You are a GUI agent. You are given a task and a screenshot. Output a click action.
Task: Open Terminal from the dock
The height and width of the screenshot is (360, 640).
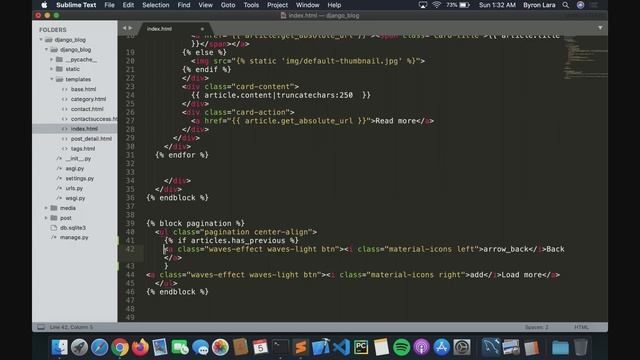pos(281,347)
